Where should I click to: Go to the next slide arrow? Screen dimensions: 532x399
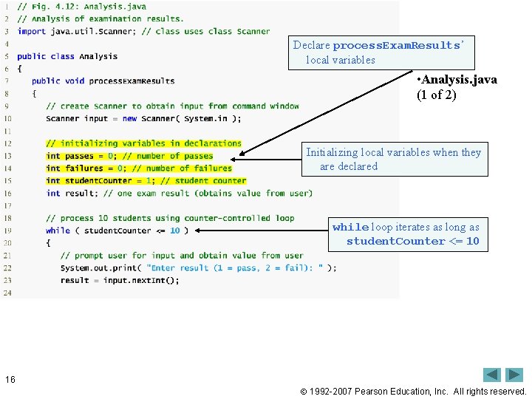tap(514, 375)
